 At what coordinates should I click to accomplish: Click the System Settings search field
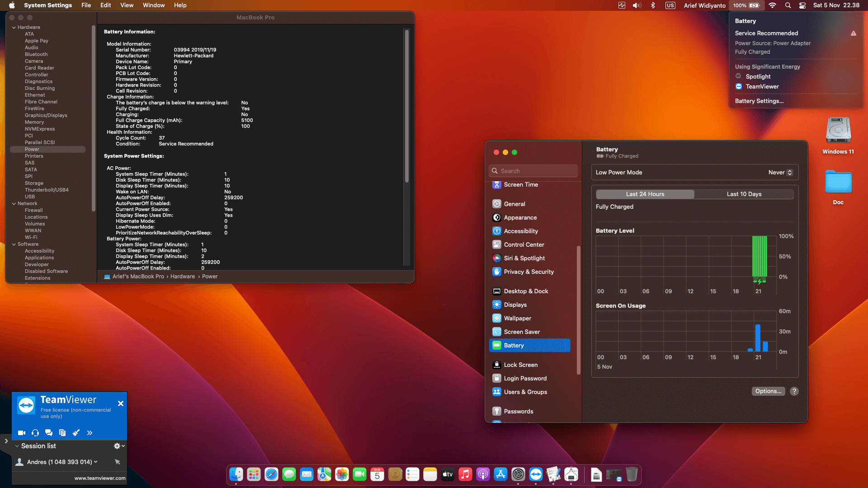tap(533, 171)
